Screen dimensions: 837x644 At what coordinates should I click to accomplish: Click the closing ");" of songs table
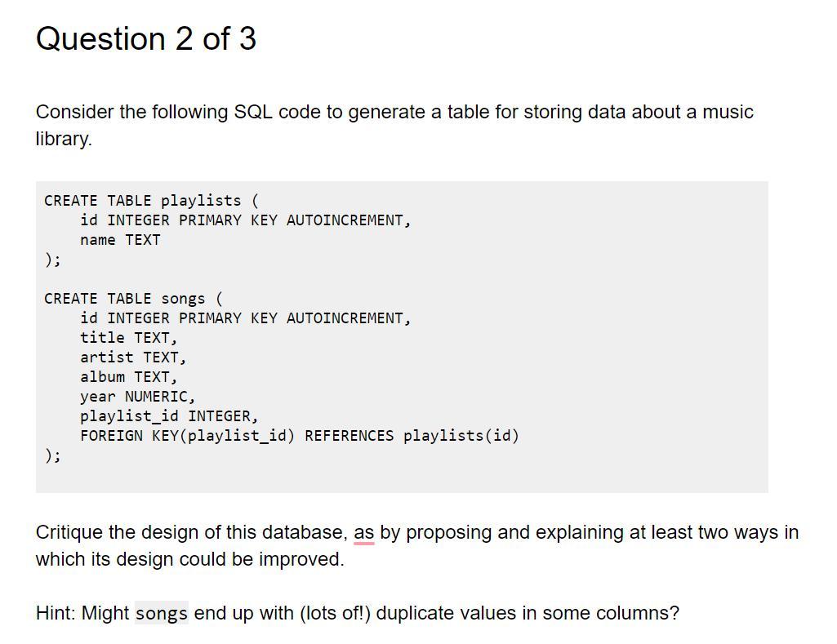click(x=52, y=455)
